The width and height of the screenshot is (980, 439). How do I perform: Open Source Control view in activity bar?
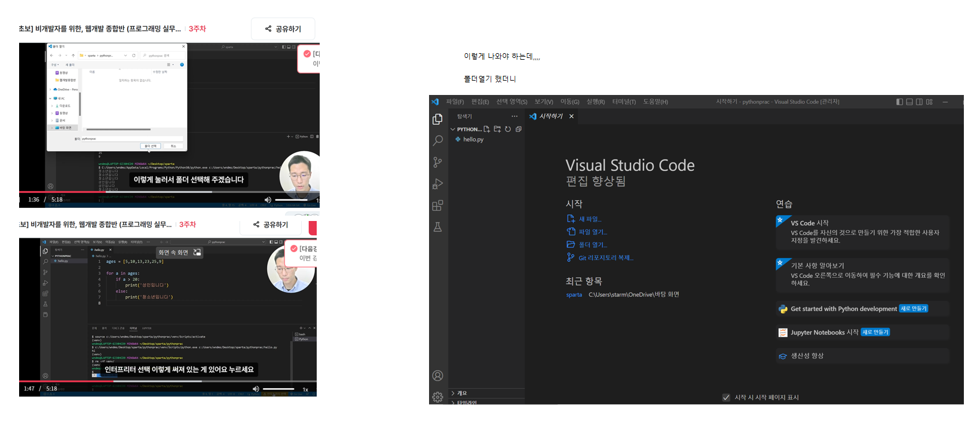(437, 162)
